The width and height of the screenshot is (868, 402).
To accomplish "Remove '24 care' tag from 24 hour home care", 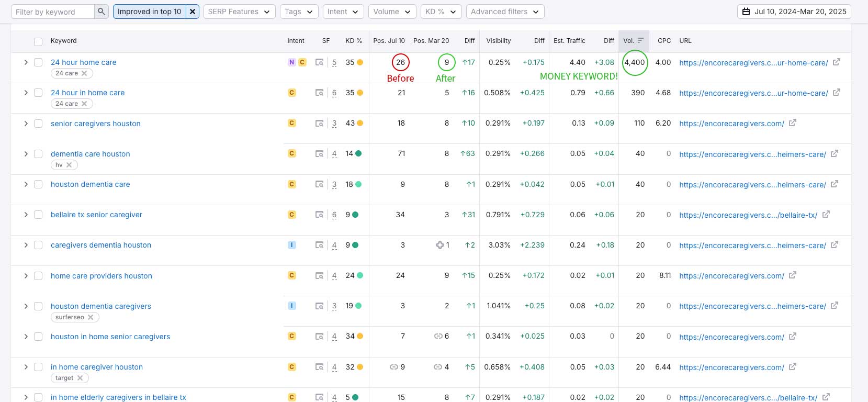I will pyautogui.click(x=84, y=73).
